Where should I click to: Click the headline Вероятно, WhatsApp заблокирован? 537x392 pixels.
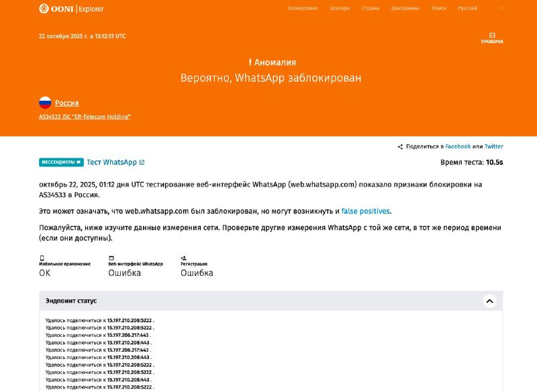tap(271, 78)
